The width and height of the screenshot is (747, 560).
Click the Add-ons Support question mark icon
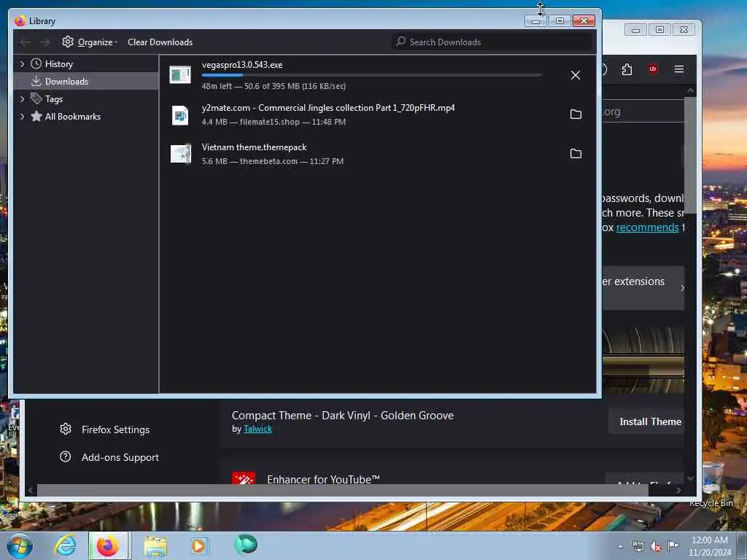click(x=65, y=456)
